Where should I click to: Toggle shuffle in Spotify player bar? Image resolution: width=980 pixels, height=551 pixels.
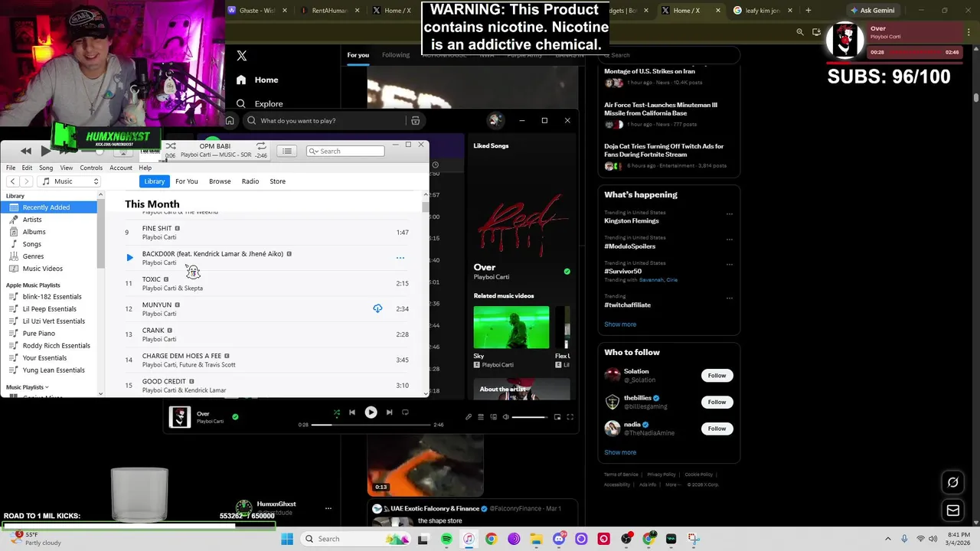click(x=336, y=412)
